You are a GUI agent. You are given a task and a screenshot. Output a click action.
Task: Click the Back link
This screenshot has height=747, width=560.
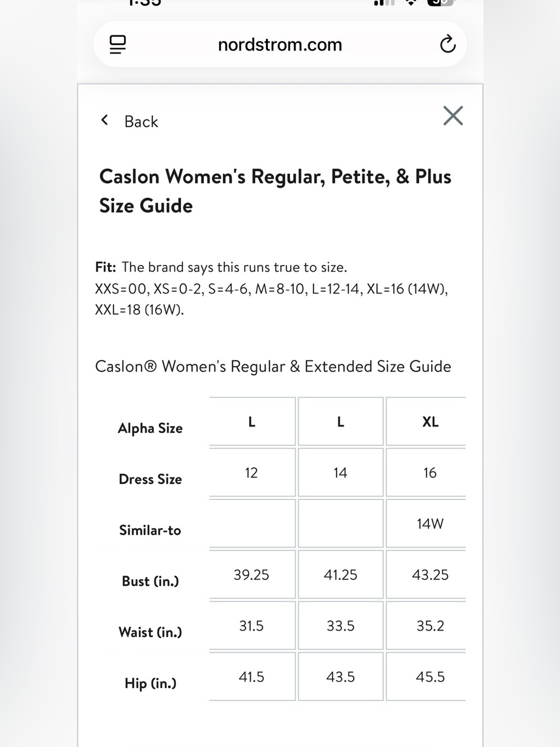(x=141, y=122)
